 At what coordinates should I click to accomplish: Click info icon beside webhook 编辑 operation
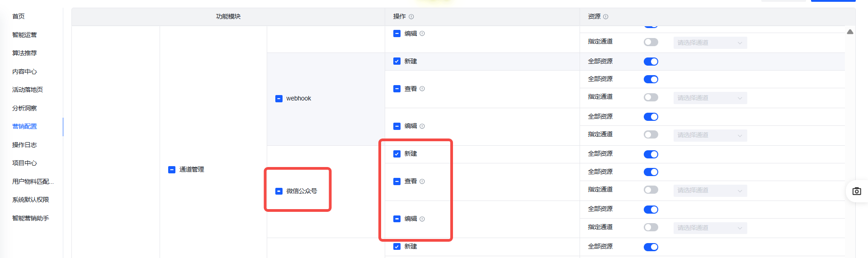coord(422,126)
